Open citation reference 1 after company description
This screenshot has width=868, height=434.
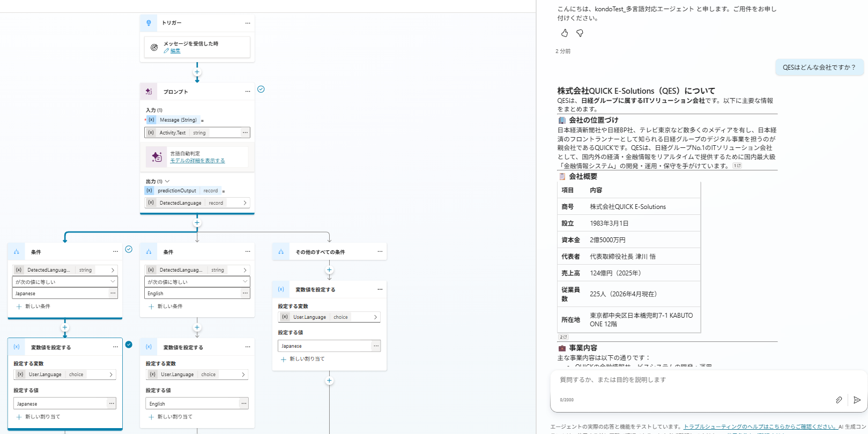(737, 166)
